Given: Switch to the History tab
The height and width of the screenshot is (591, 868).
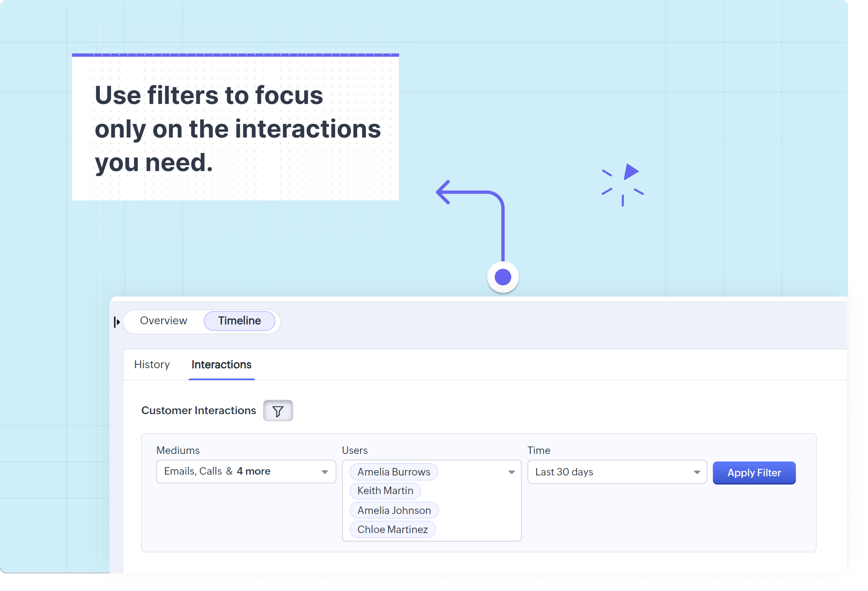Looking at the screenshot, I should coord(152,365).
